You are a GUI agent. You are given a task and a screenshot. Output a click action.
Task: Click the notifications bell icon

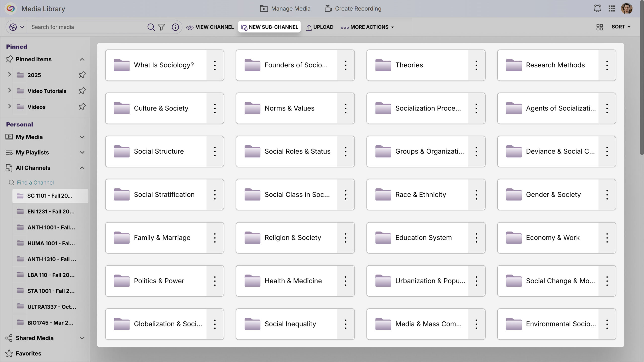[597, 9]
